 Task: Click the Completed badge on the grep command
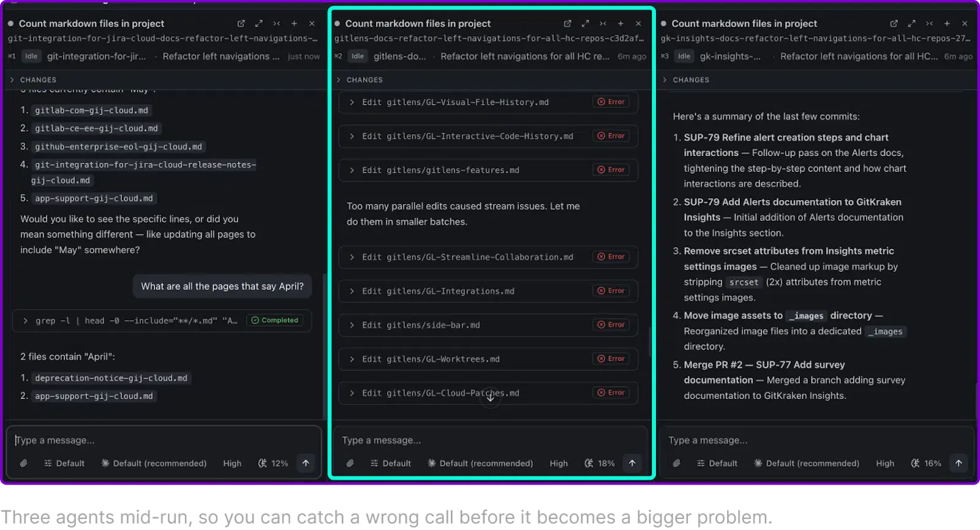tap(275, 320)
